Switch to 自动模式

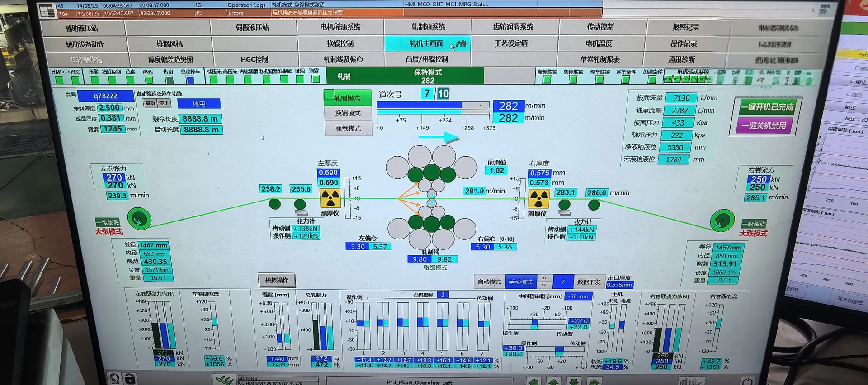(489, 282)
